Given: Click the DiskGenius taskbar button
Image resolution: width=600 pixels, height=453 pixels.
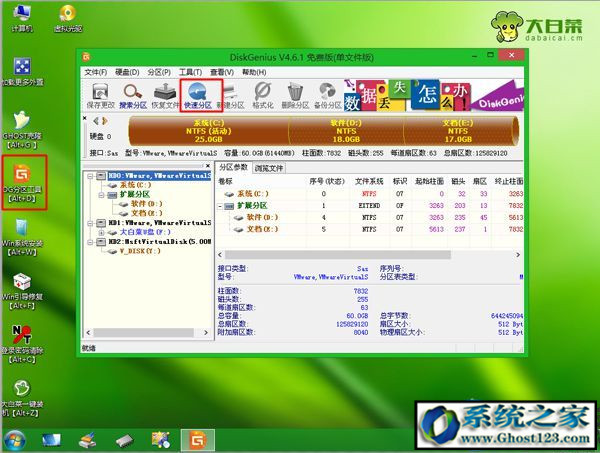Looking at the screenshot, I should pyautogui.click(x=198, y=440).
